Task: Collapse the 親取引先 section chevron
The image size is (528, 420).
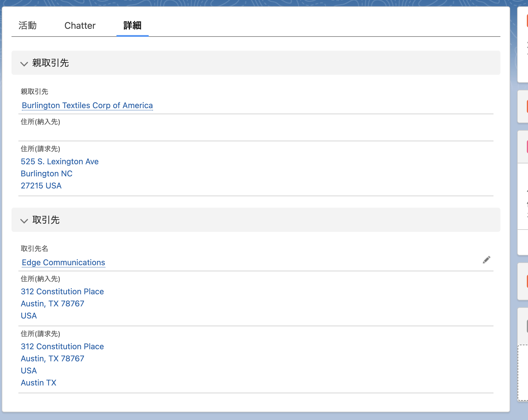Action: (x=24, y=64)
